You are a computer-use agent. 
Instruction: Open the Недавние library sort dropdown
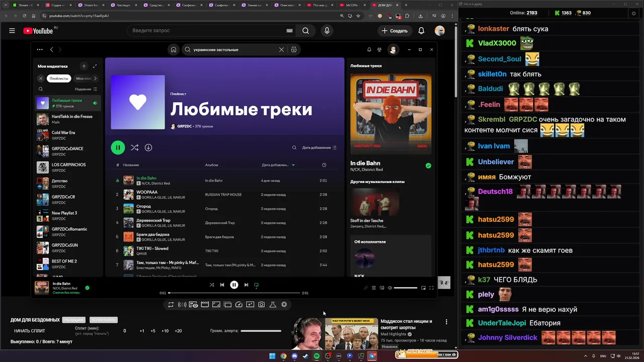pyautogui.click(x=86, y=89)
